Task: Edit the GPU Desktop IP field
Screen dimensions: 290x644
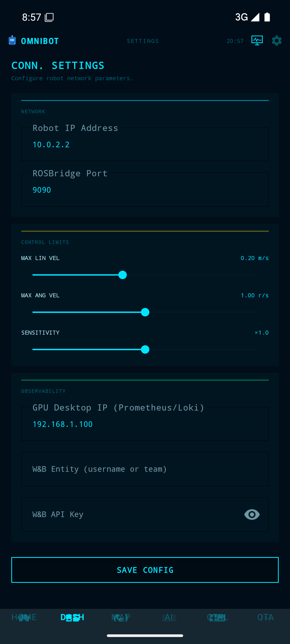Action: click(145, 424)
